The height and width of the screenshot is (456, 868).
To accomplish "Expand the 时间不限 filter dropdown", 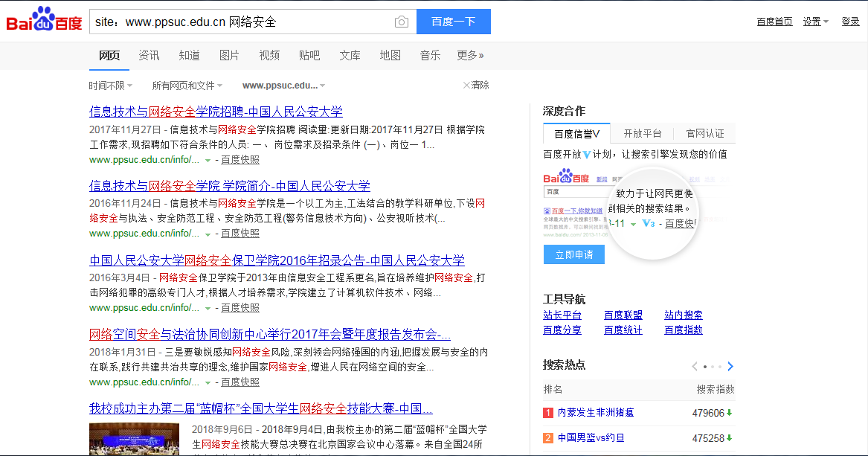I will point(111,86).
